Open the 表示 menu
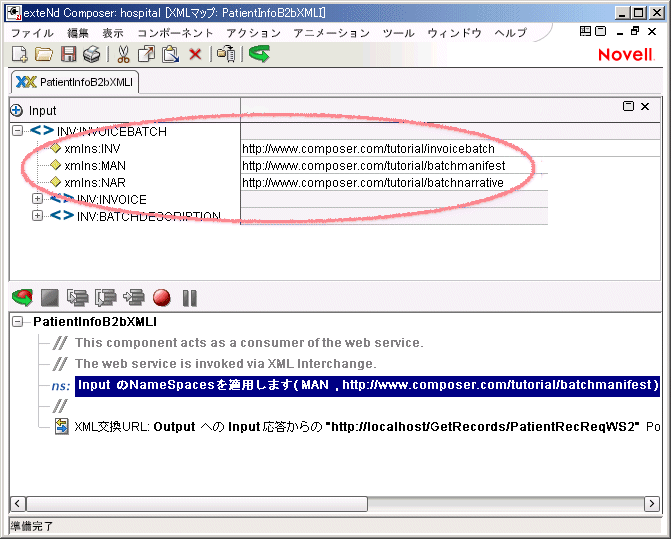Viewport: 671px width, 539px height. [x=113, y=33]
